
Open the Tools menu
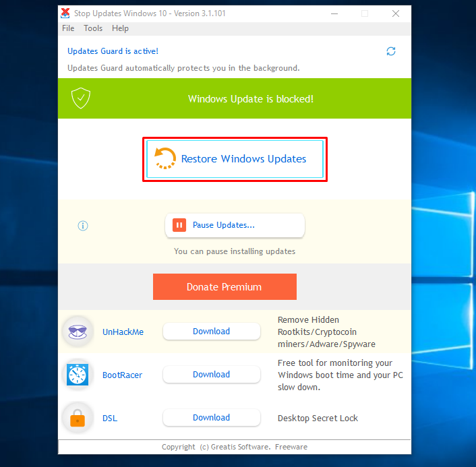(x=93, y=28)
